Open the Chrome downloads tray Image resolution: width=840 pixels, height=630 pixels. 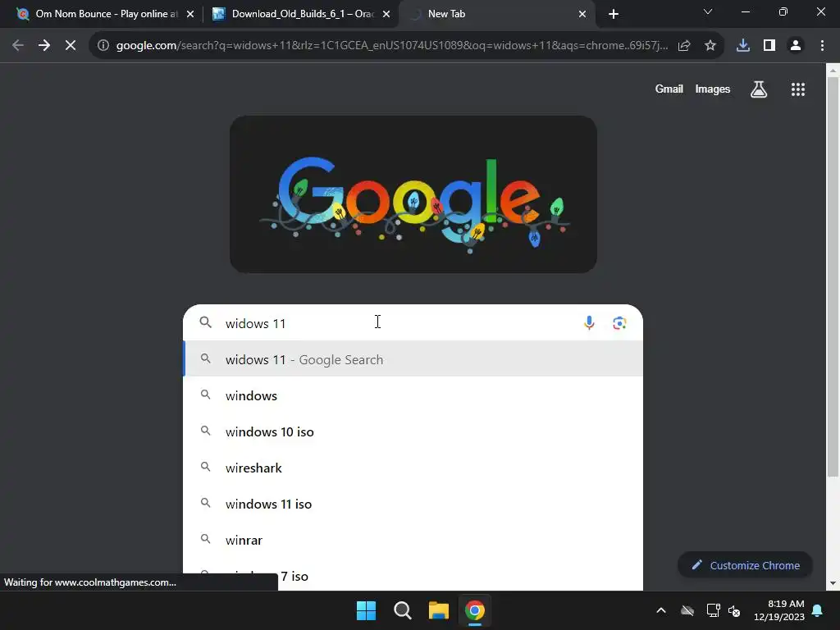(x=743, y=46)
